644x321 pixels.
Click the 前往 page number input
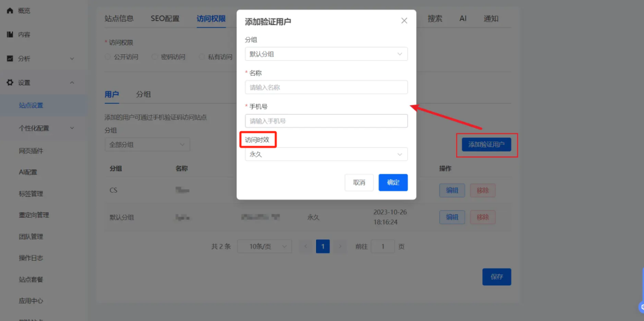click(x=382, y=246)
